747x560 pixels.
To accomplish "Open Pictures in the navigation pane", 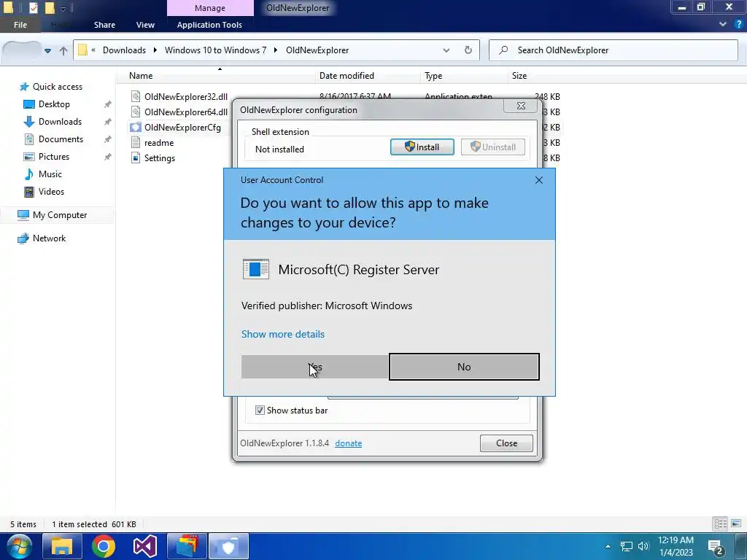I will click(x=53, y=157).
